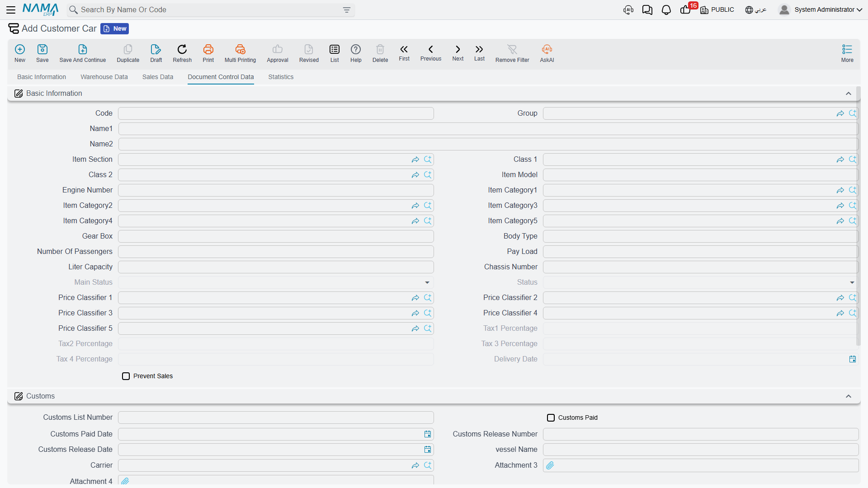Click the Name1 input field

coord(488,129)
